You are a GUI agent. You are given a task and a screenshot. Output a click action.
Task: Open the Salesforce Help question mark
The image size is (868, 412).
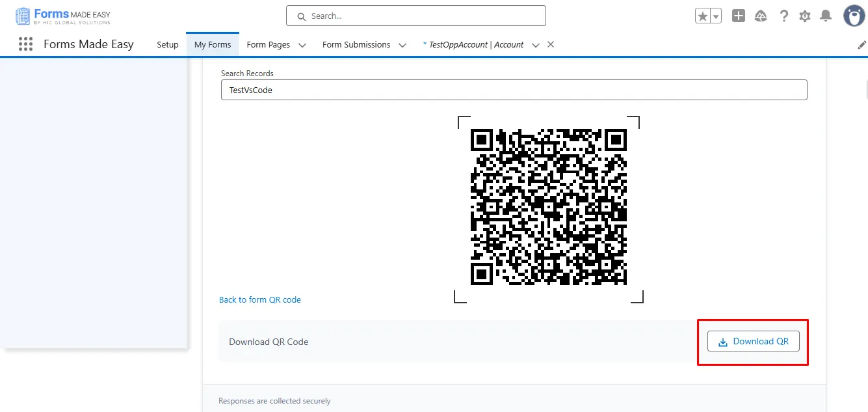(x=784, y=16)
